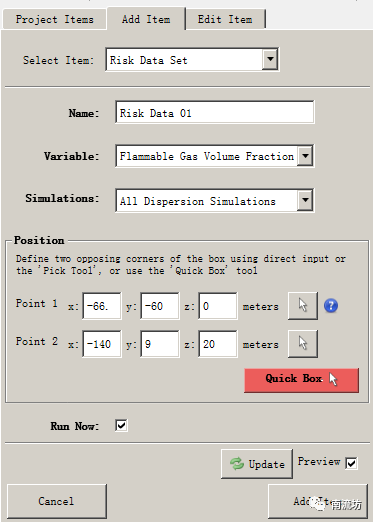Click the Point 1 x coordinate field

click(x=102, y=306)
